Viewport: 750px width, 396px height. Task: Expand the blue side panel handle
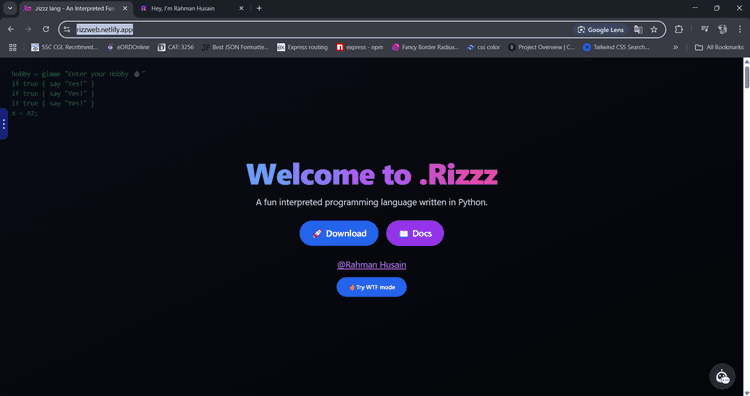pyautogui.click(x=4, y=124)
